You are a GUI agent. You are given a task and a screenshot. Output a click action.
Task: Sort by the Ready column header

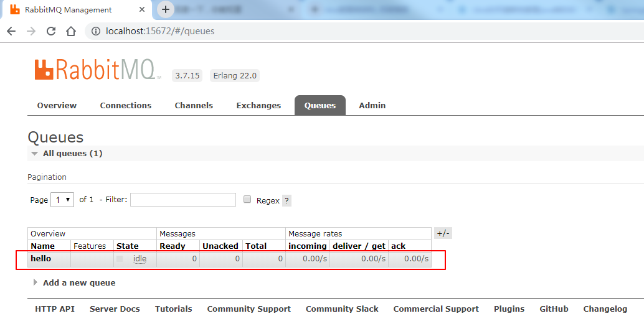coord(173,246)
